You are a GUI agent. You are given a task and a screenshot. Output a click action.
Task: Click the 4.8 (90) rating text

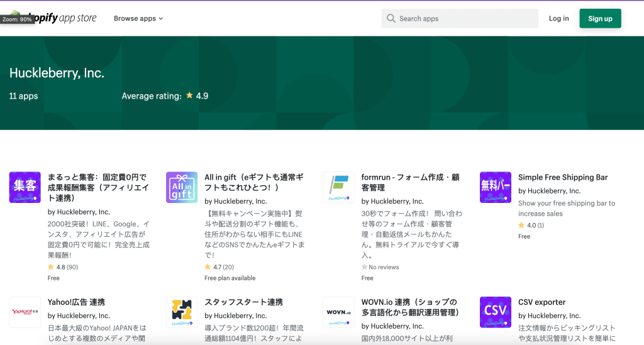tap(67, 267)
